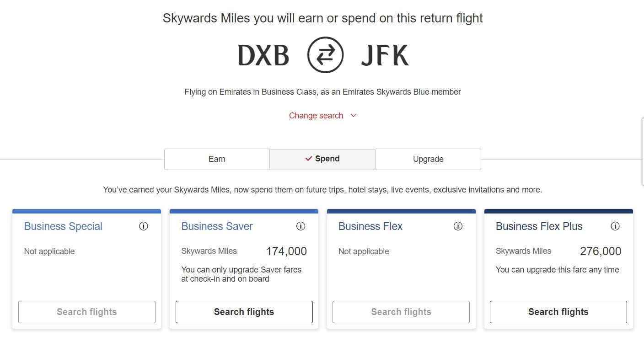
Task: Click the blue bar atop Business Saver card
Action: pos(244,211)
